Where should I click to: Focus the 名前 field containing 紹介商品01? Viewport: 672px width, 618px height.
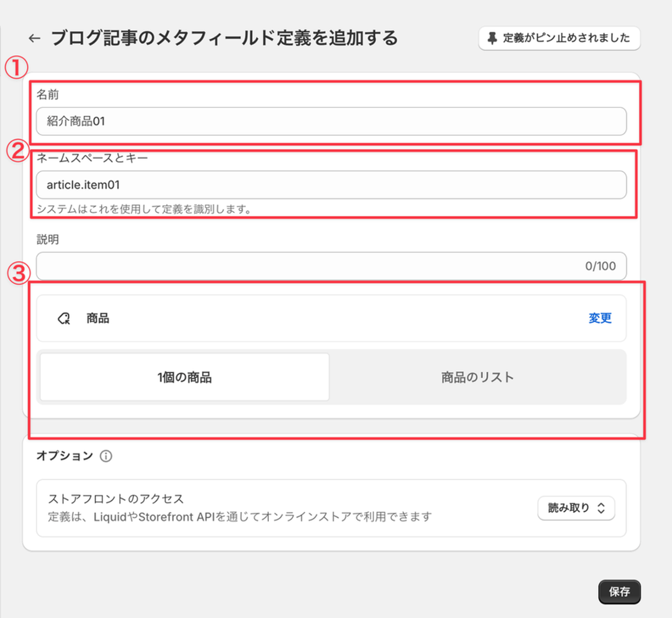point(331,122)
